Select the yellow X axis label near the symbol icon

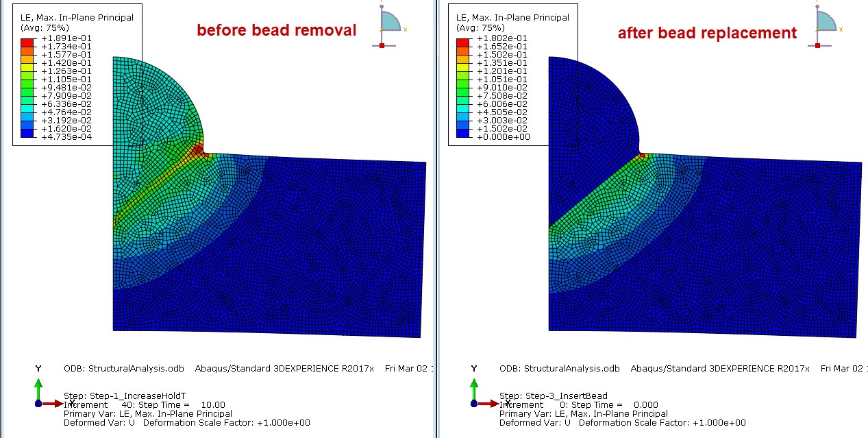pyautogui.click(x=406, y=29)
